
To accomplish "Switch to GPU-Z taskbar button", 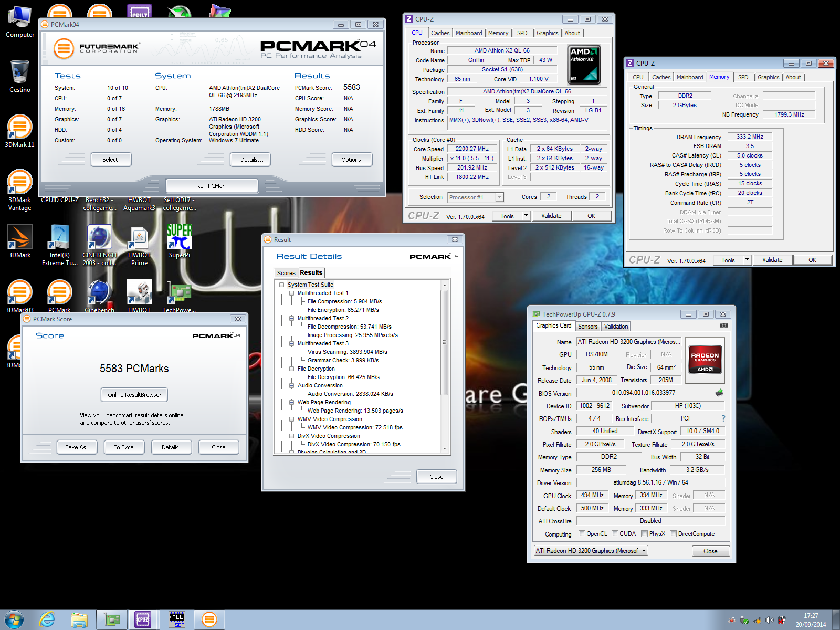I will click(x=112, y=620).
